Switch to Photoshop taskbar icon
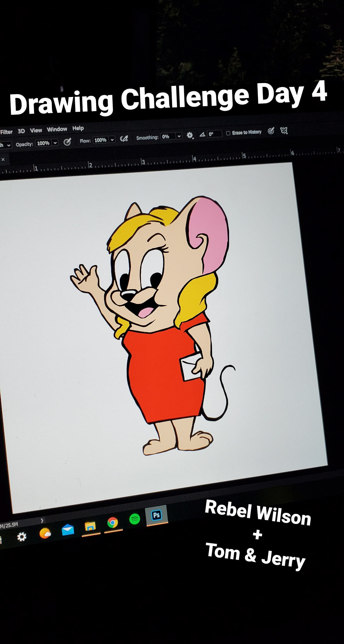 pos(156,515)
